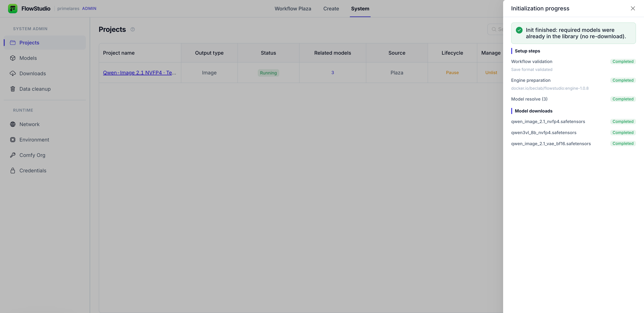Click the Pause lifecycle action
This screenshot has height=313, width=644.
(452, 72)
